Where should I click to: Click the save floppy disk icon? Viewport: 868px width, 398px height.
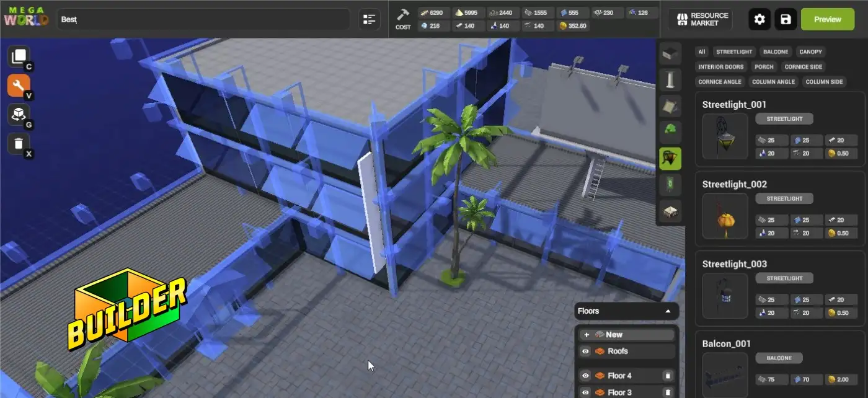pyautogui.click(x=786, y=19)
